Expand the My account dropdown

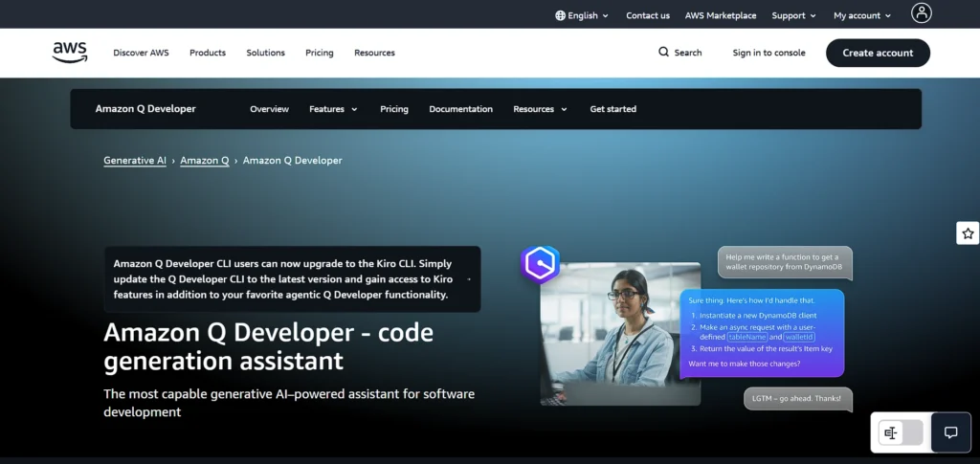862,15
